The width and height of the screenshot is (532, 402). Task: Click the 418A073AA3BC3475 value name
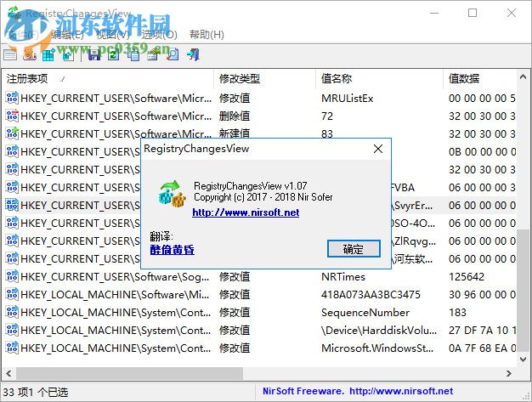pyautogui.click(x=371, y=294)
